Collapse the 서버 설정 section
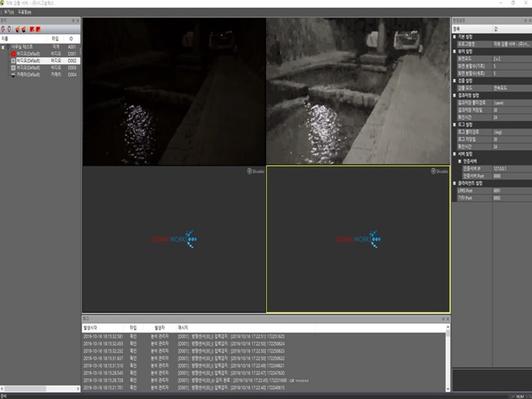The image size is (532, 399). pyautogui.click(x=455, y=154)
